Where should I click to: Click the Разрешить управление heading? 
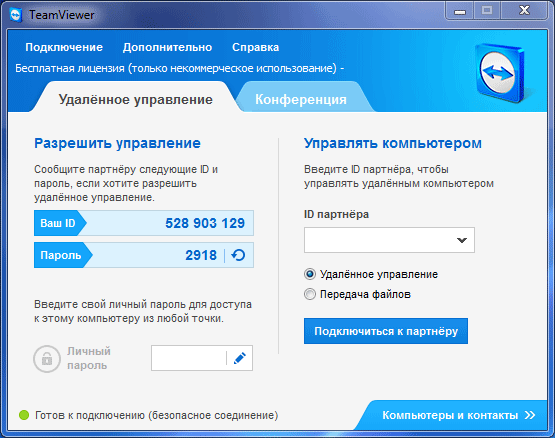tap(117, 143)
